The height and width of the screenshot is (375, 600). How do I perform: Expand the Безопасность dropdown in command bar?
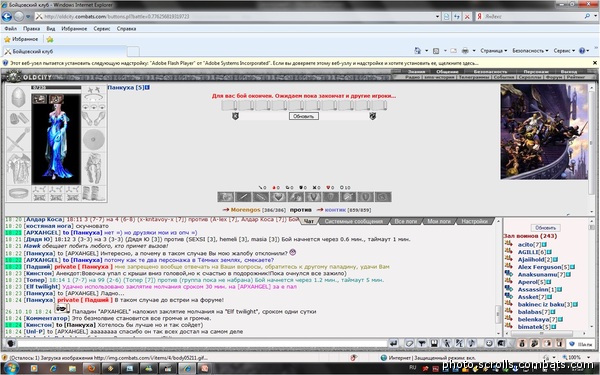[530, 51]
